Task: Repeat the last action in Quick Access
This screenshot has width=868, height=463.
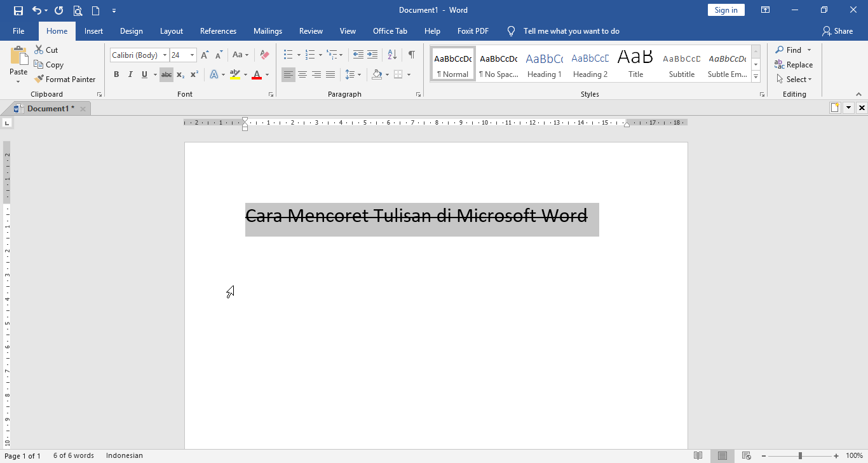Action: pos(58,10)
